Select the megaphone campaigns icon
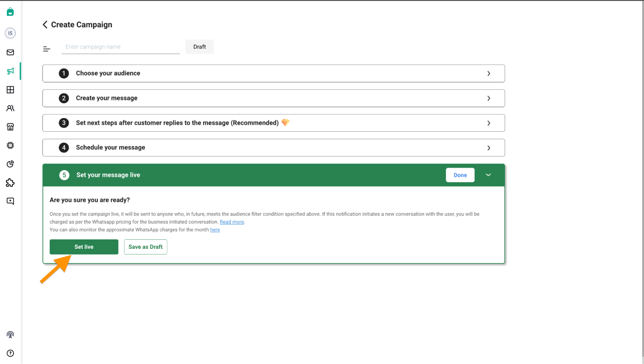Screen dimensions: 644x364 (x=10, y=71)
